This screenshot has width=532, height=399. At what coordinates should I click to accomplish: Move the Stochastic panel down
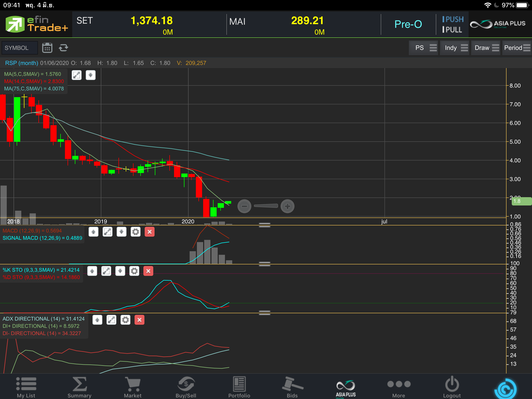coord(120,271)
